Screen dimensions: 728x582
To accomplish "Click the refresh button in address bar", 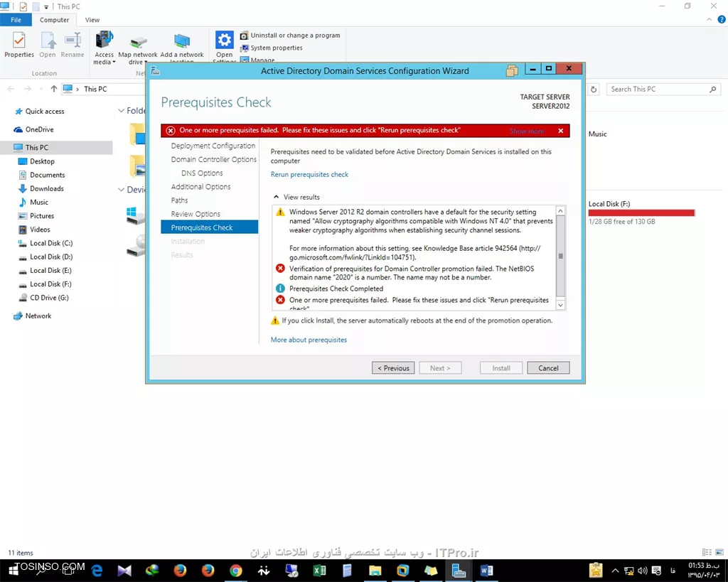I will coord(594,89).
